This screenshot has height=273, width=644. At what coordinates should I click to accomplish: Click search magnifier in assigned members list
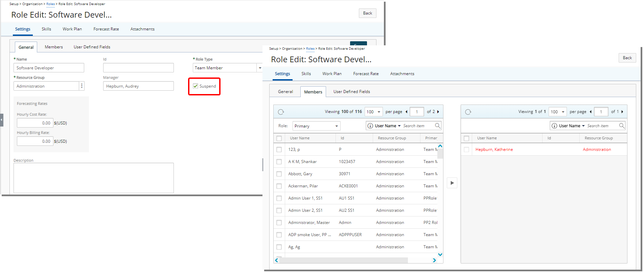point(622,126)
